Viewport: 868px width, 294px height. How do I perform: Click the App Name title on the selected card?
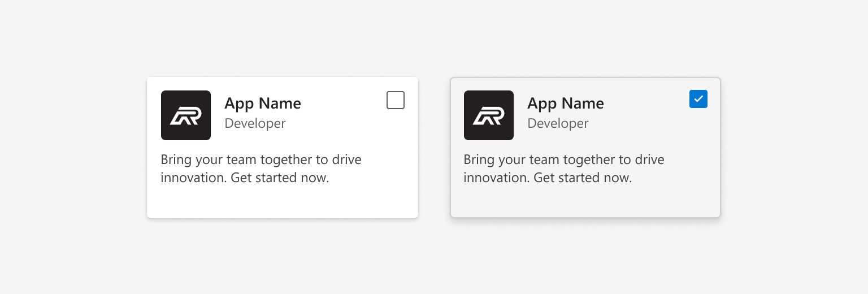coord(566,103)
